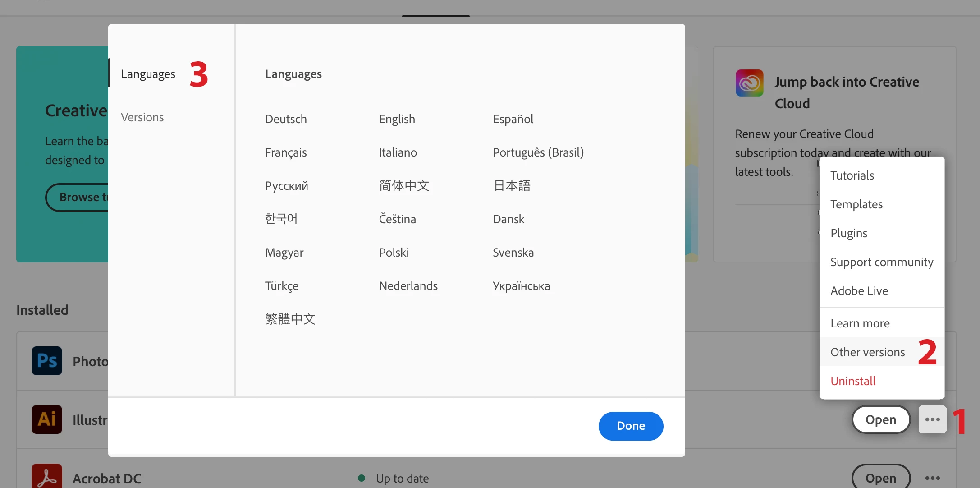Click the Creative Cloud rainbow logo icon

[749, 83]
